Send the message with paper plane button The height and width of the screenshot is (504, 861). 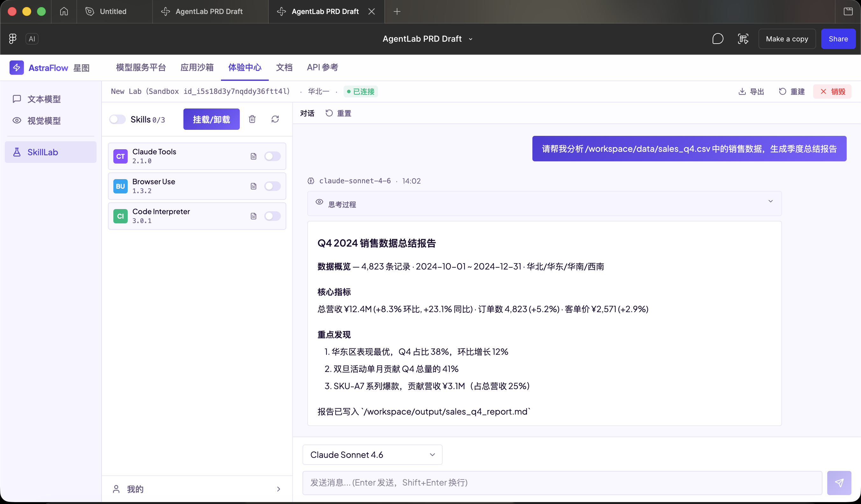pyautogui.click(x=839, y=483)
